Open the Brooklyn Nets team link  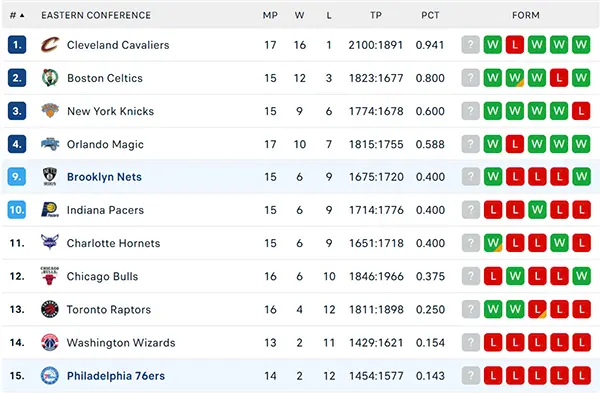tap(104, 177)
